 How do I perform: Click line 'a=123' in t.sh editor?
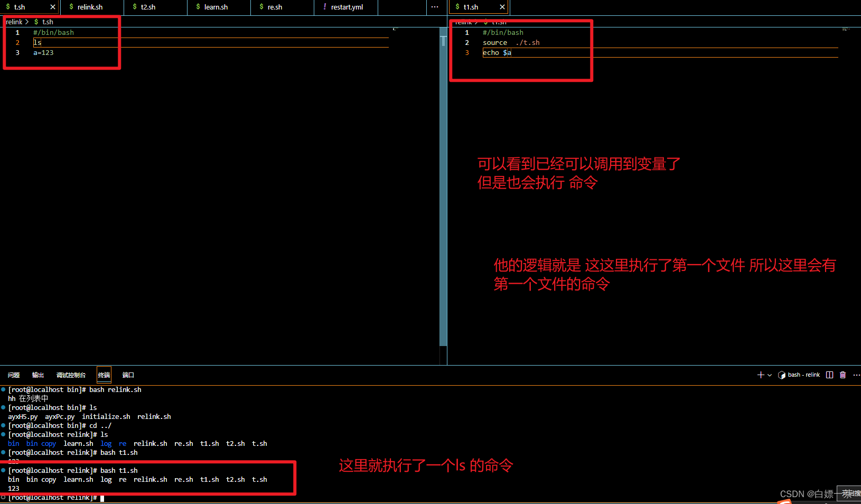tap(43, 53)
